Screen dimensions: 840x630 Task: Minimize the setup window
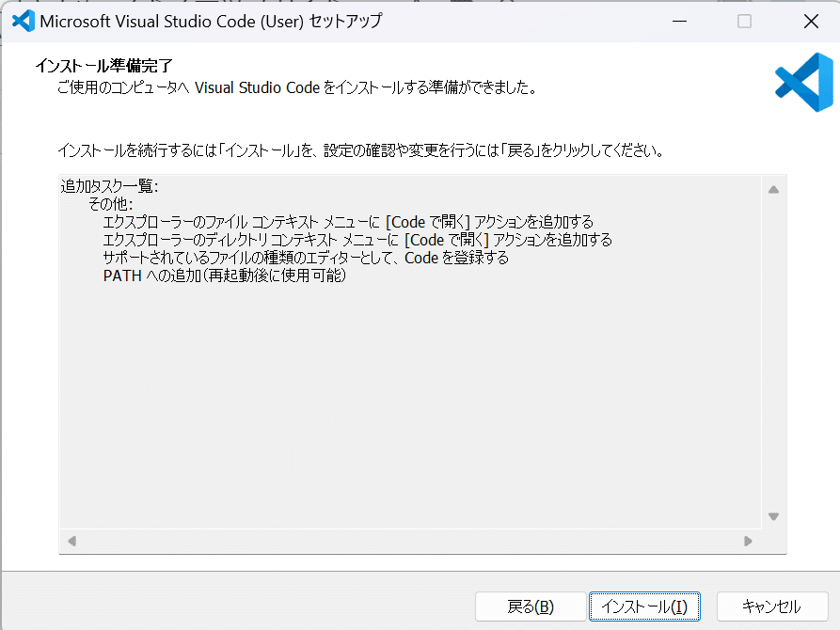pyautogui.click(x=680, y=22)
